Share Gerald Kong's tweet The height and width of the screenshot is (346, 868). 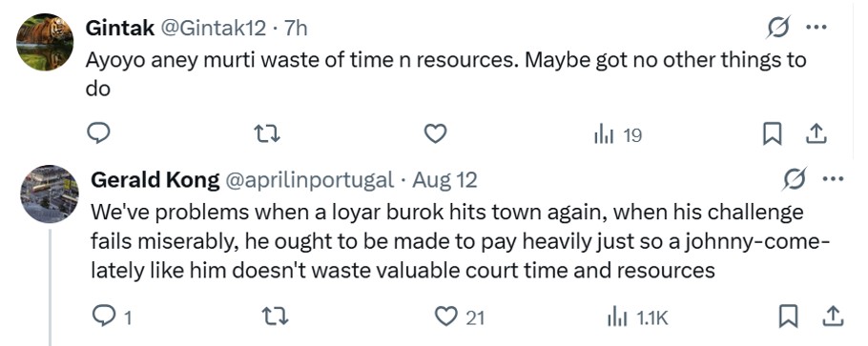pos(834,317)
